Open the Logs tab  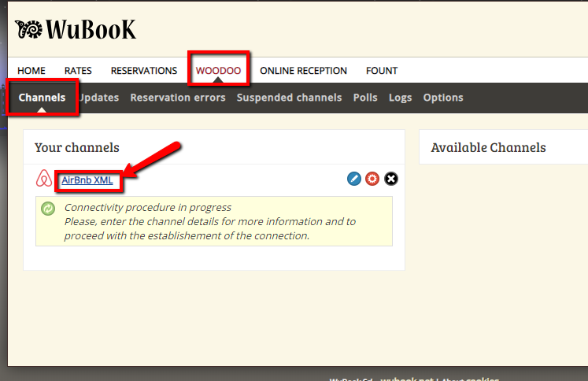pyautogui.click(x=400, y=98)
